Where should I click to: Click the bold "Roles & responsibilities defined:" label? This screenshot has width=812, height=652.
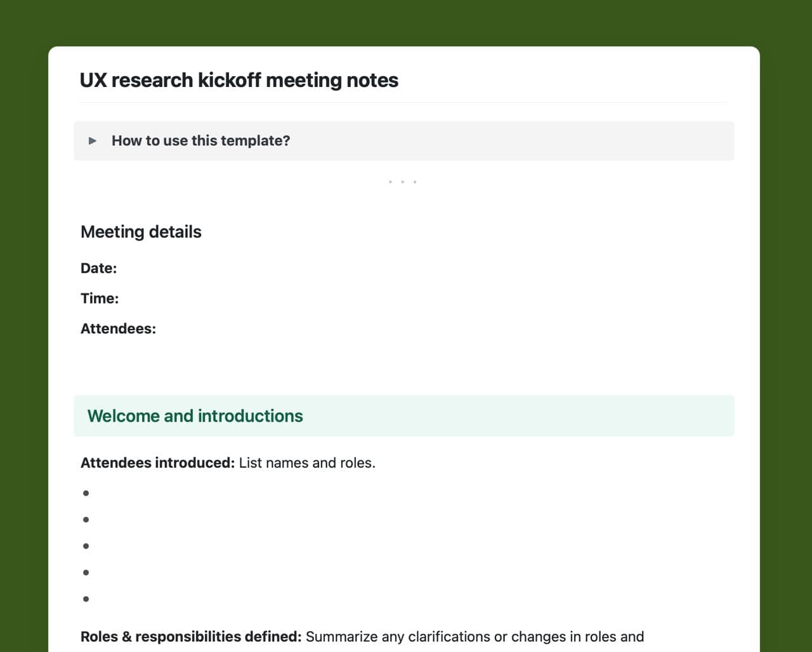pos(191,637)
